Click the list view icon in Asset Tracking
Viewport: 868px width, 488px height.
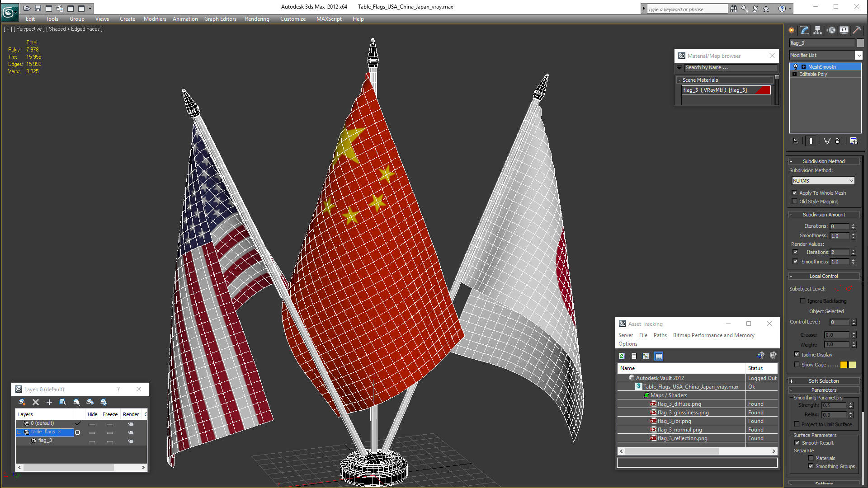[634, 356]
